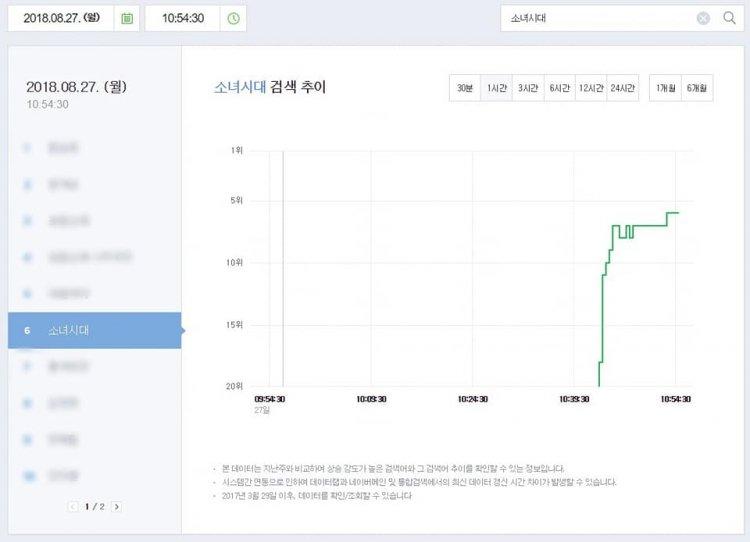Select the 30분 time range
Viewport: 750px width, 542px height.
click(465, 88)
